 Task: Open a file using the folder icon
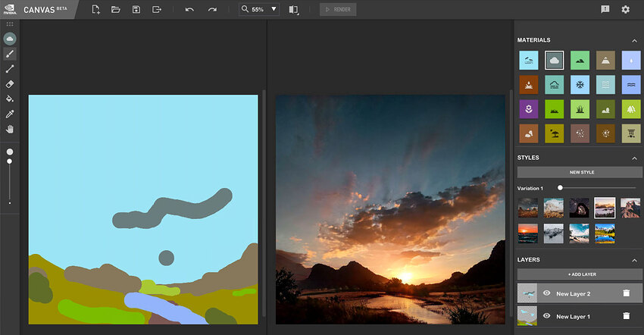[116, 9]
